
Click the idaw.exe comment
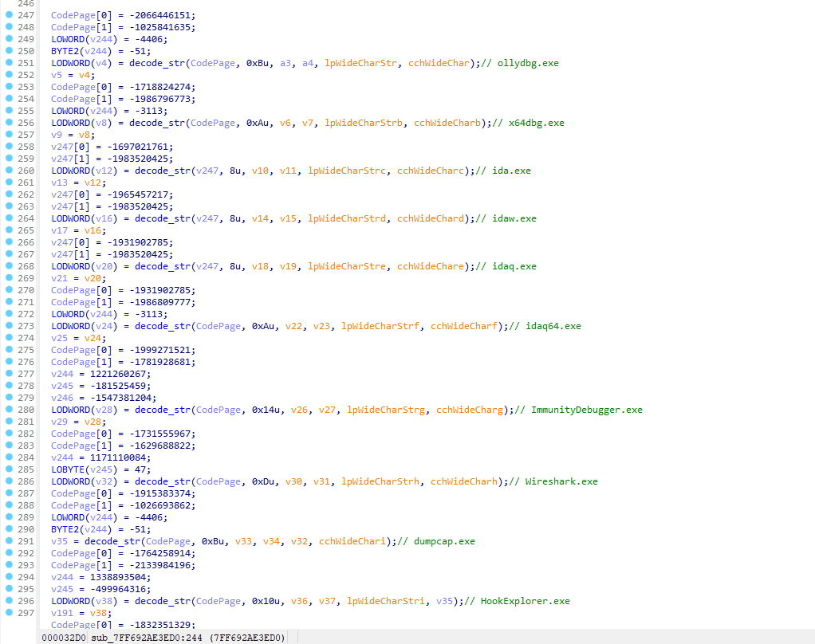point(506,218)
